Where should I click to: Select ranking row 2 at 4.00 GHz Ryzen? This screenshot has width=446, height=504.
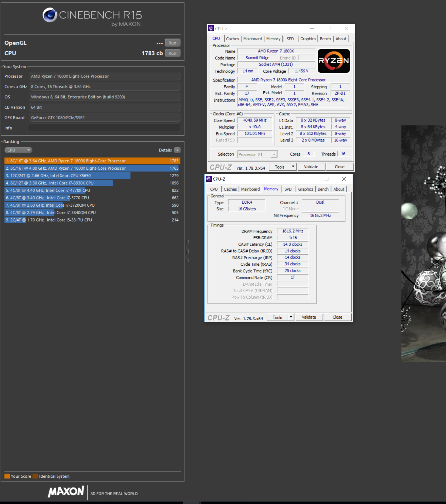[92, 168]
